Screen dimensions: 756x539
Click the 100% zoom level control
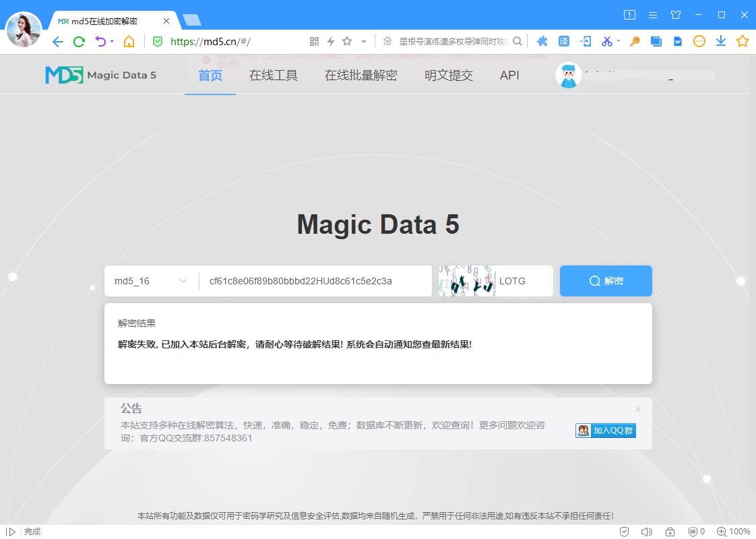(x=734, y=532)
